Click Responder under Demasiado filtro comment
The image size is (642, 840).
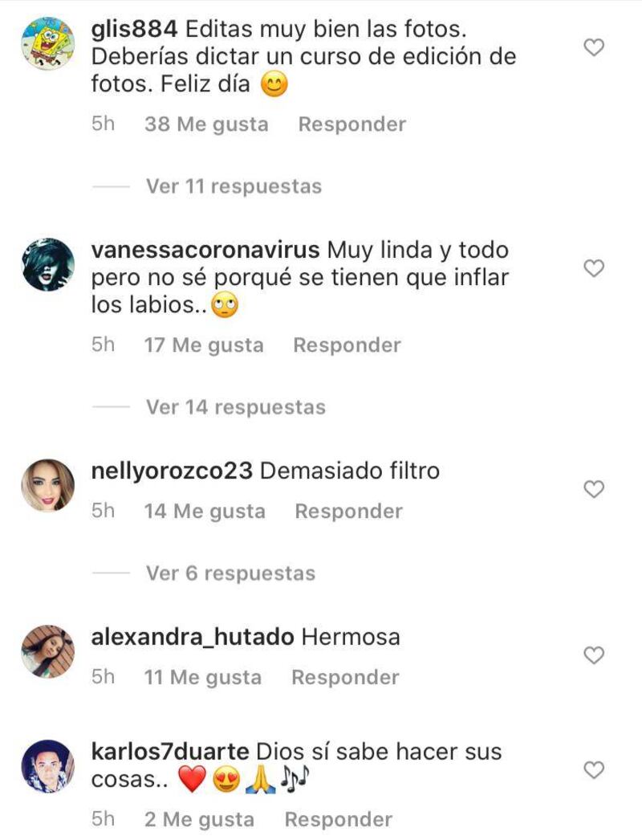348,511
